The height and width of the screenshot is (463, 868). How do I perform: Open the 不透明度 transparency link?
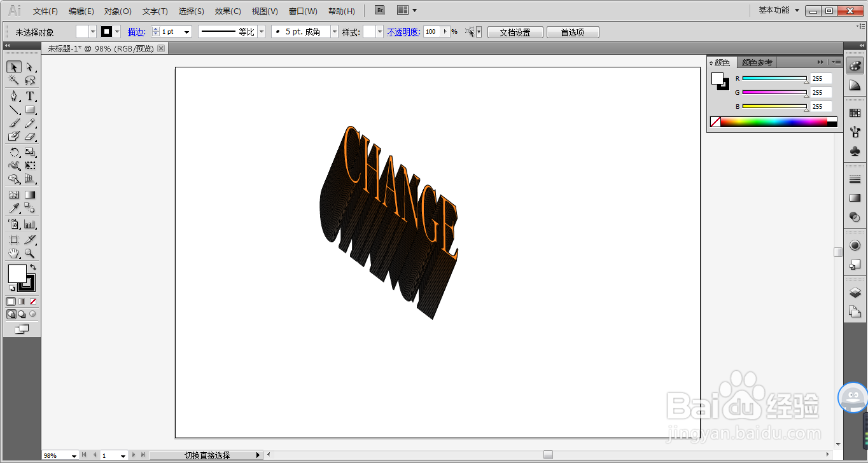click(x=403, y=32)
